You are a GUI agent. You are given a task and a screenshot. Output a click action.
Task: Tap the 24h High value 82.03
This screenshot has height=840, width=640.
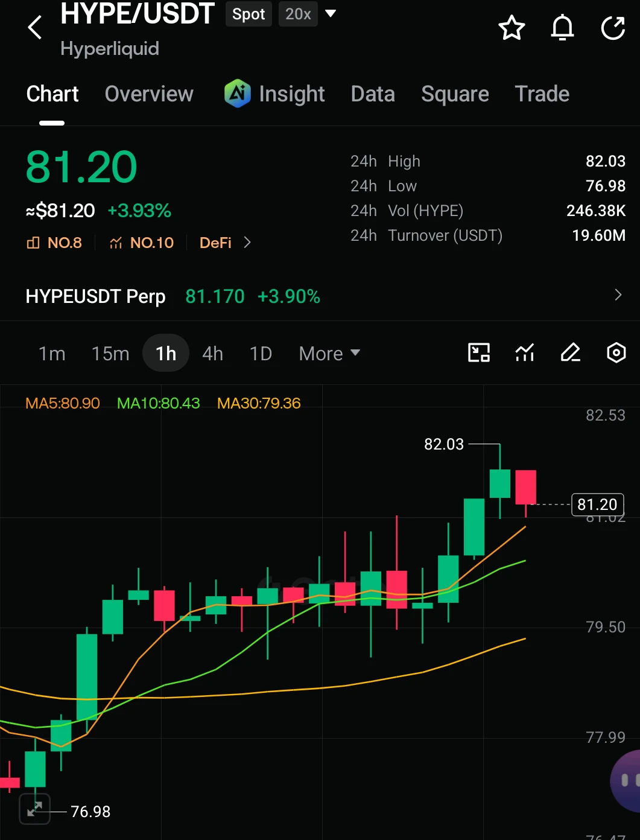pyautogui.click(x=606, y=161)
